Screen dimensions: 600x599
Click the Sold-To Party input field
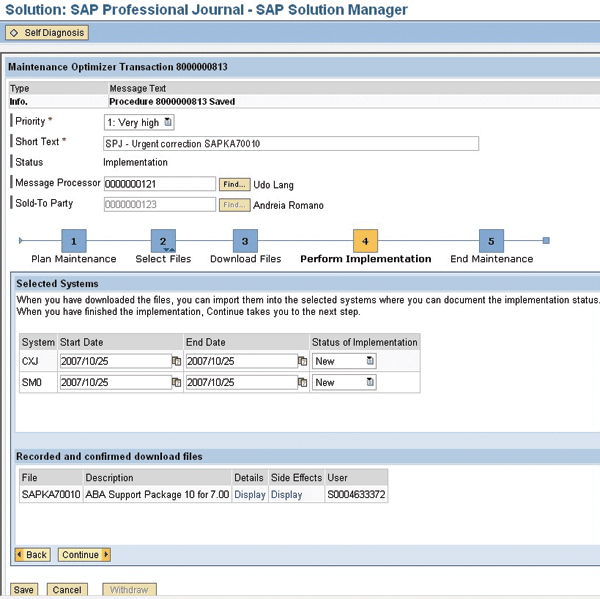coord(160,204)
